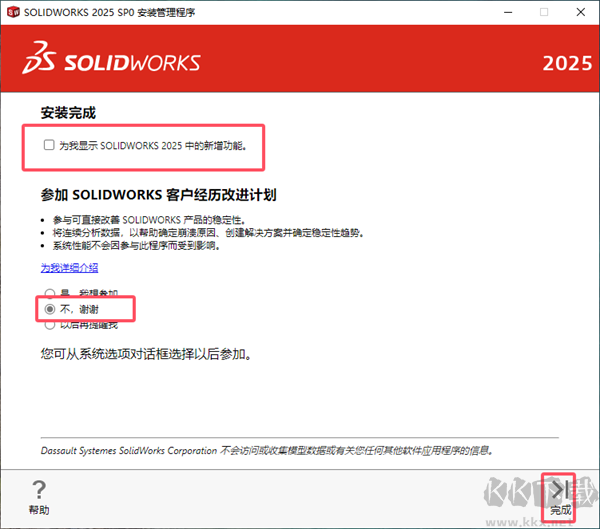Enable the 为我显示 SOLIDWORKS 2025 新增功能 checkbox
Viewport: 600px width, 529px height.
[49, 146]
